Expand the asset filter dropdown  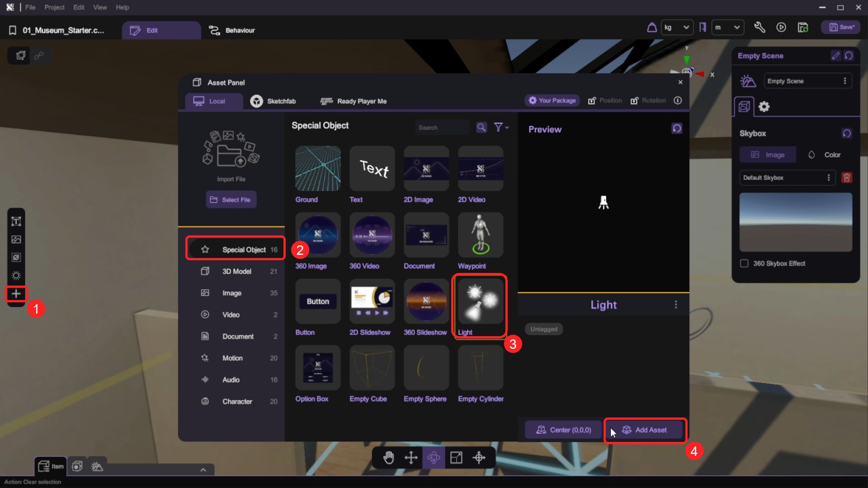click(501, 127)
